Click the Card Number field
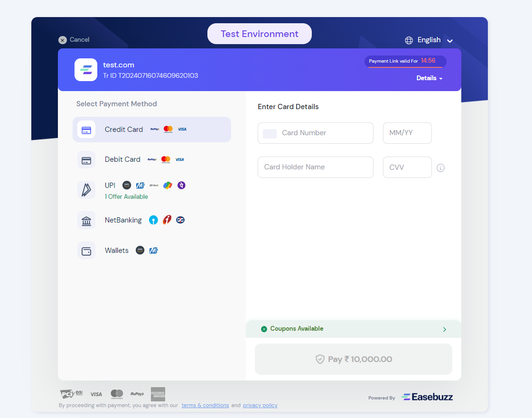Image resolution: width=532 pixels, height=418 pixels. coord(316,133)
